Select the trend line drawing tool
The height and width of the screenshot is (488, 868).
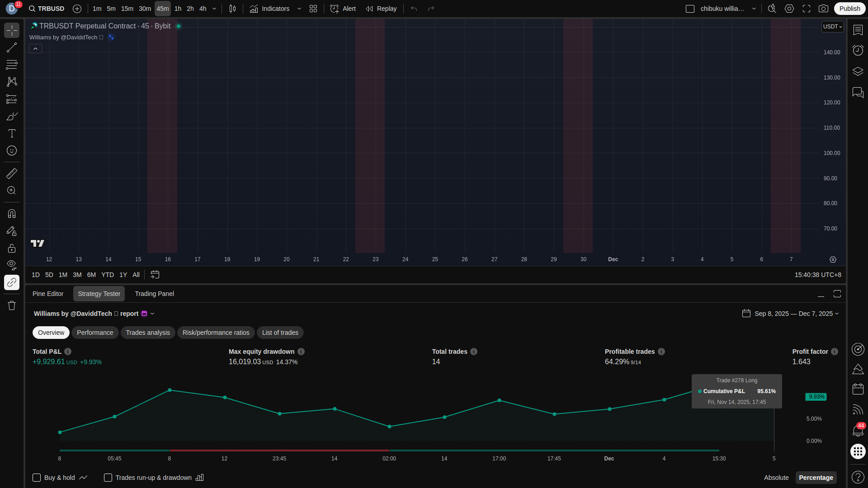pos(12,47)
